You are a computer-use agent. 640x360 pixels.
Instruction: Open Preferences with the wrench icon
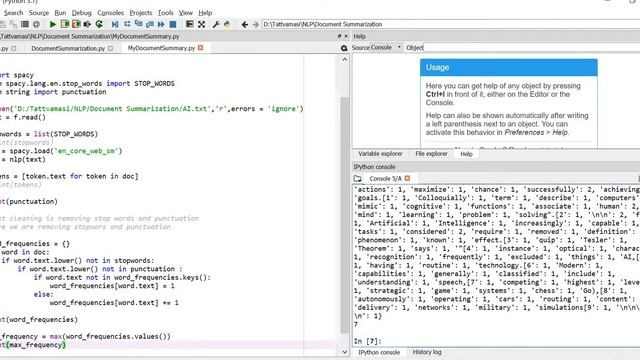click(216, 24)
